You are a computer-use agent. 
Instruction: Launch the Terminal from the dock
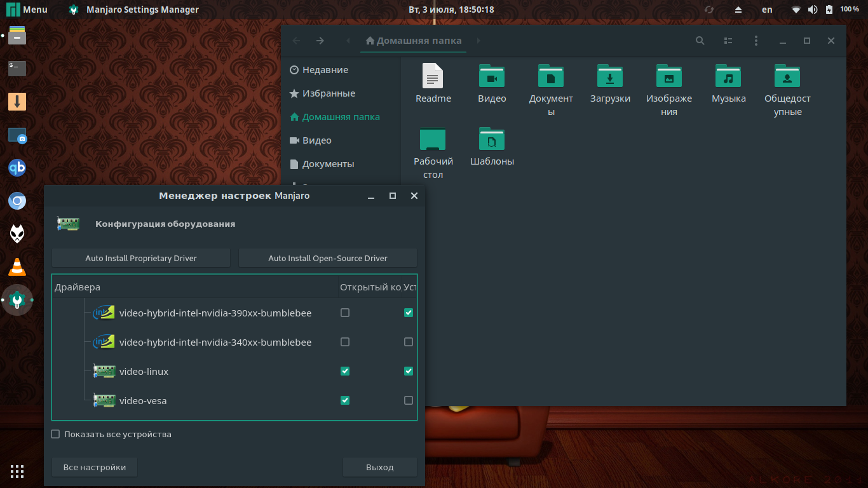[17, 68]
